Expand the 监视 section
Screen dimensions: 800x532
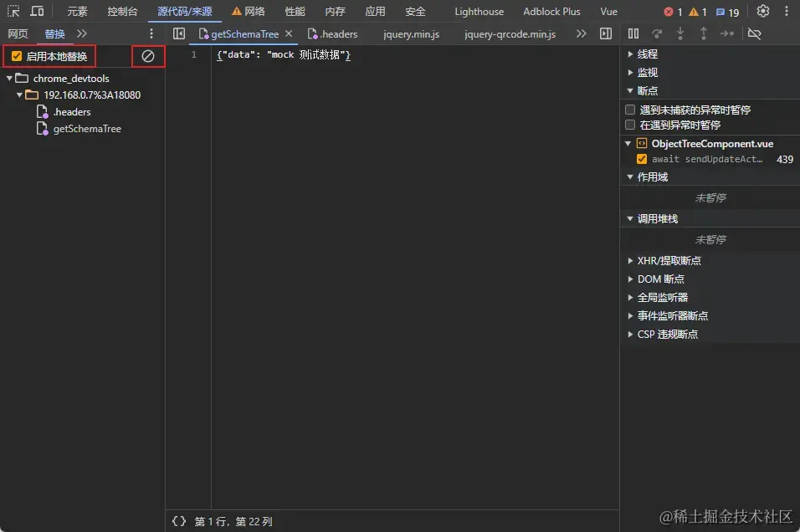coord(630,73)
